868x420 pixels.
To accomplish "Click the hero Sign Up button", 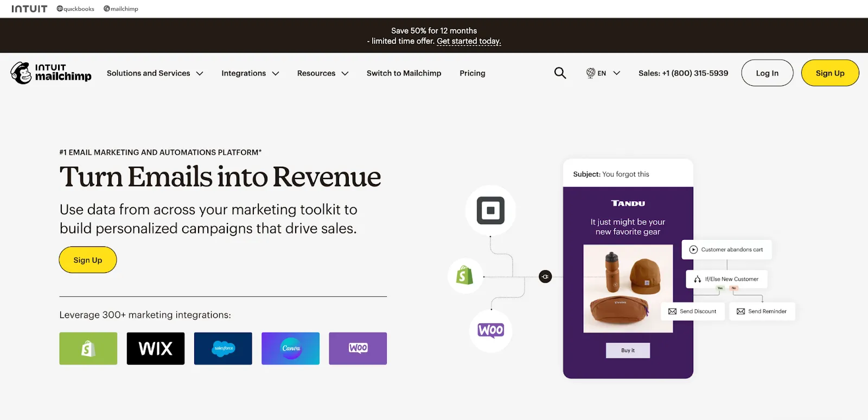I will [x=88, y=260].
